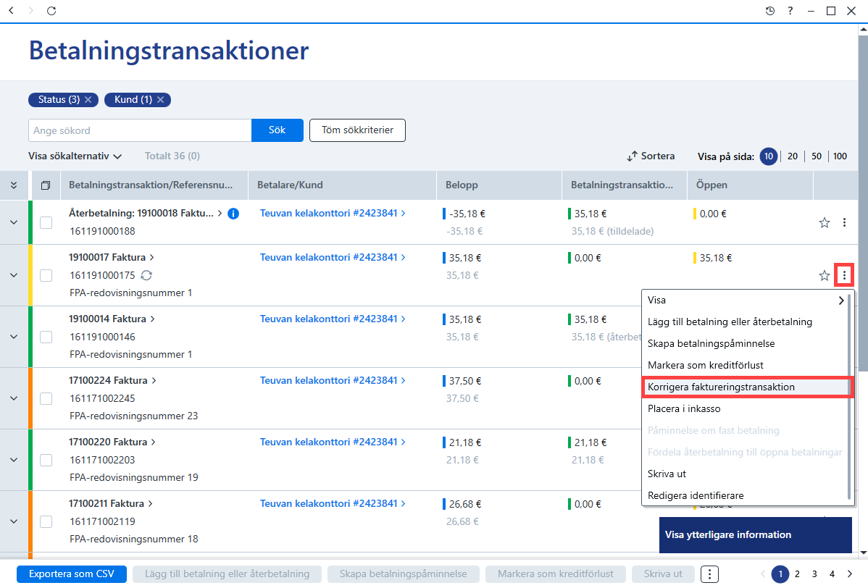Sort by the Öppen column header
The height and width of the screenshot is (588, 868).
pyautogui.click(x=750, y=185)
